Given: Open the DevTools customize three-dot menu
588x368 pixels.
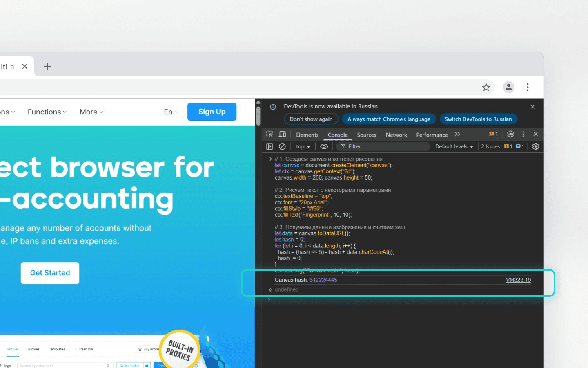Looking at the screenshot, I should tap(523, 134).
